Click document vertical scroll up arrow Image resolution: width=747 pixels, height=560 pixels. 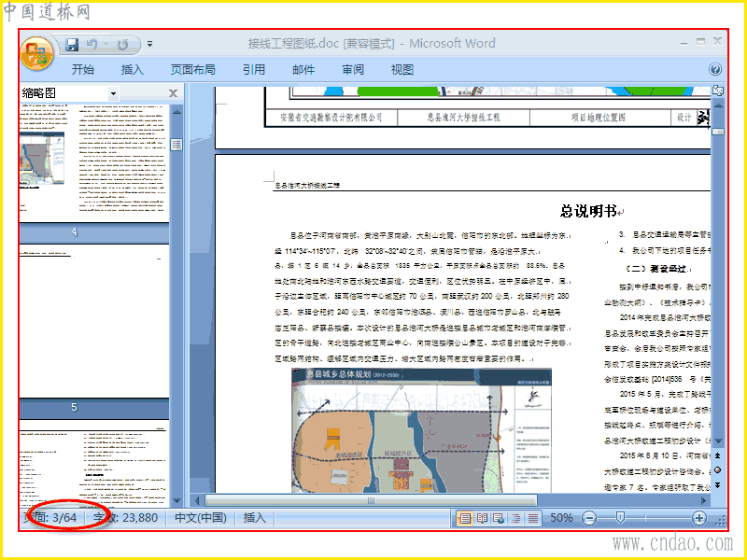pyautogui.click(x=718, y=105)
